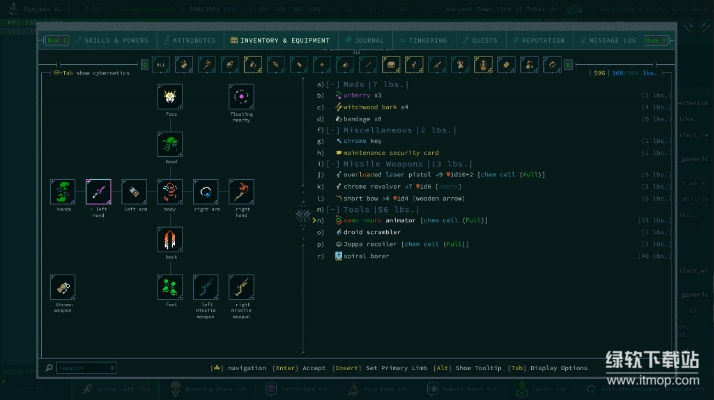The width and height of the screenshot is (714, 400).
Task: Select the face equipment slot
Action: [x=170, y=97]
